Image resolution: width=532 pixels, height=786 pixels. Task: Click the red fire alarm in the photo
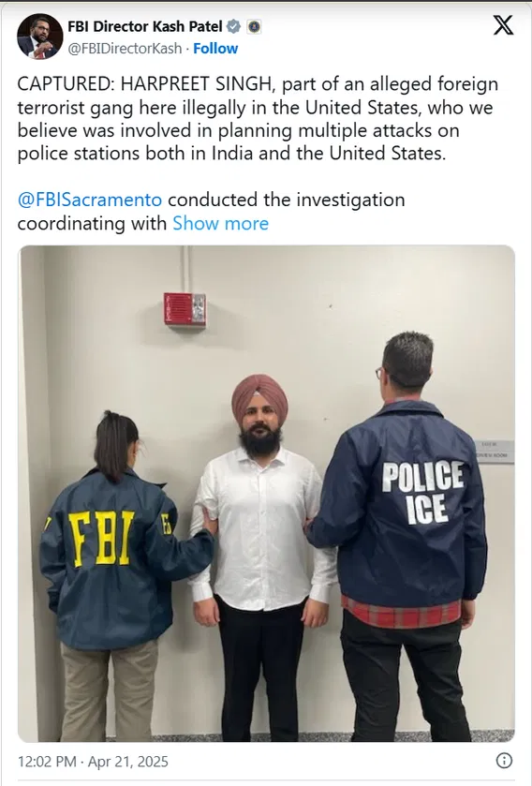click(x=185, y=309)
